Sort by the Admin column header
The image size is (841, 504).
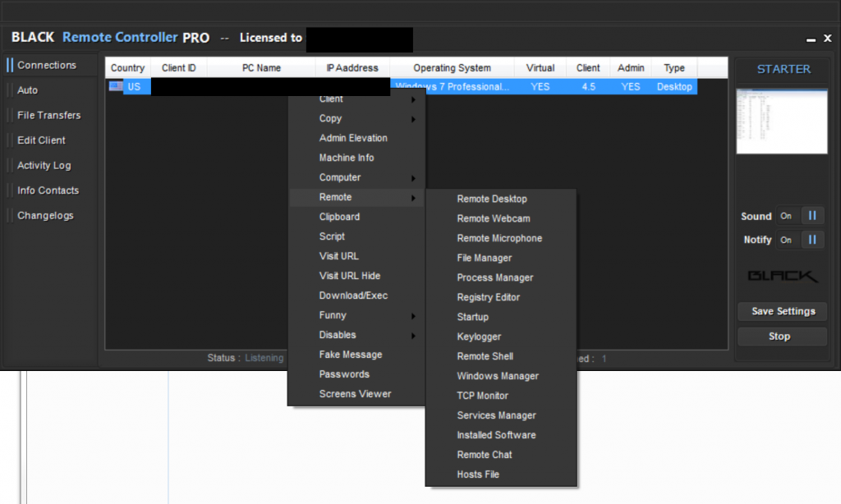pos(631,68)
